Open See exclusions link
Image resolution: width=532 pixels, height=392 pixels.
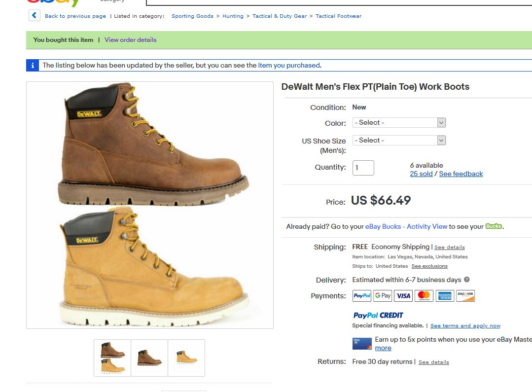coord(429,266)
